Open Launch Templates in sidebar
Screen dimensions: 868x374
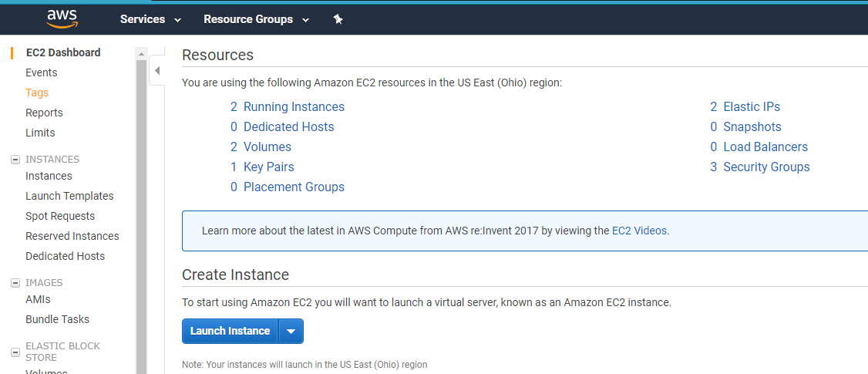(x=69, y=196)
